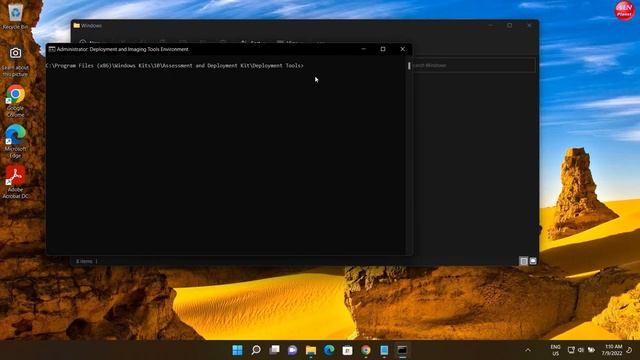Open the network icon in the system tray
This screenshot has height=360, width=640.
(x=571, y=350)
